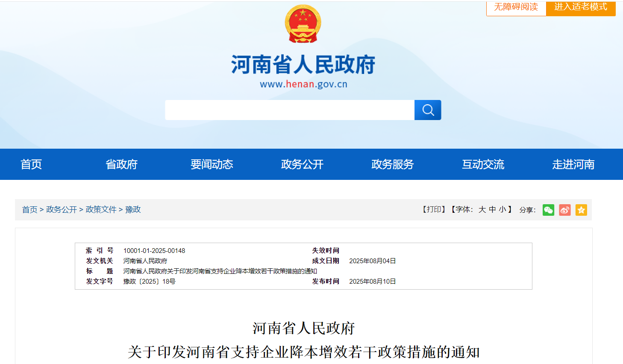The width and height of the screenshot is (623, 364).
Task: Click inside the site search input field
Action: (290, 110)
